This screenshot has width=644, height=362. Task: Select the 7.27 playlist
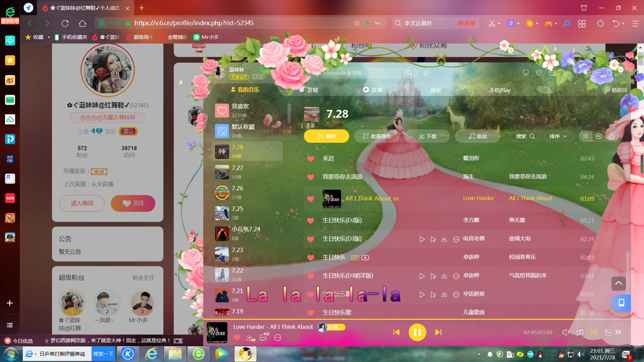point(247,172)
